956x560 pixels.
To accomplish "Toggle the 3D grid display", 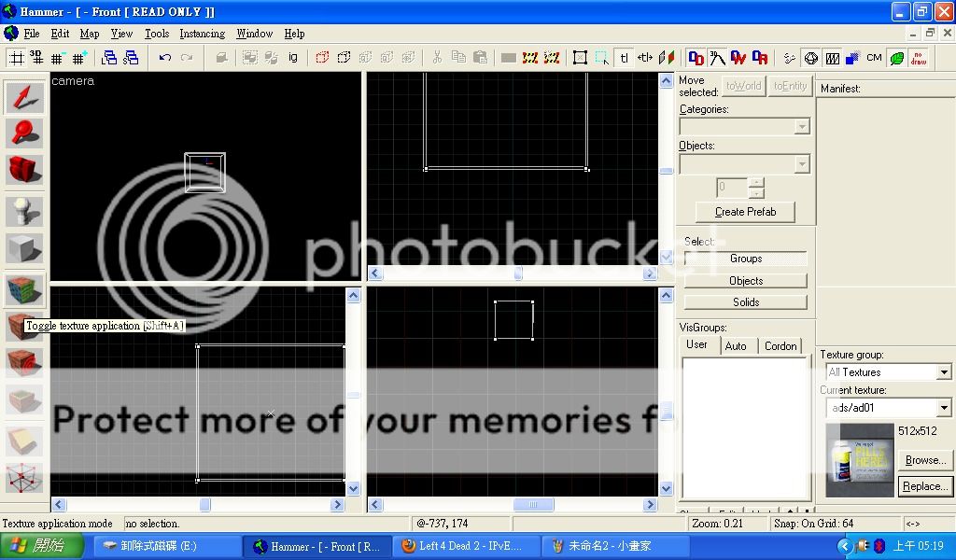I will (x=36, y=58).
